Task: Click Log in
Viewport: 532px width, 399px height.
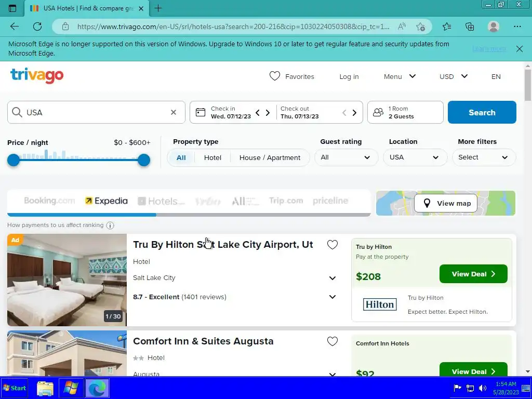Action: 349,77
